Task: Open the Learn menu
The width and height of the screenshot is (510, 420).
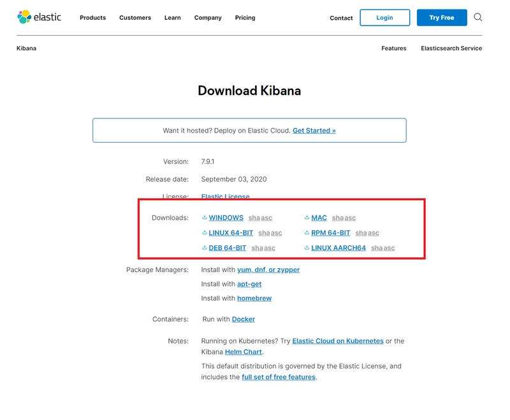Action: coord(172,18)
